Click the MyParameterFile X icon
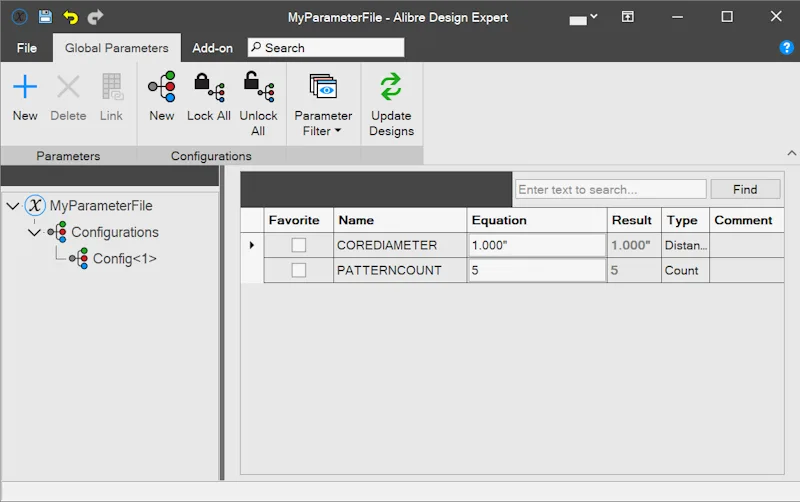Screen dimensions: 800x502 (35, 205)
